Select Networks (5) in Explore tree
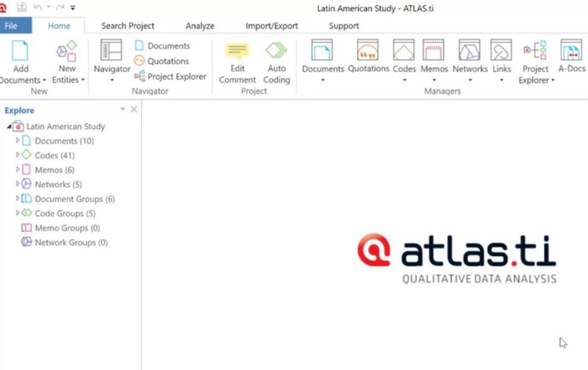The width and height of the screenshot is (588, 370). 58,185
